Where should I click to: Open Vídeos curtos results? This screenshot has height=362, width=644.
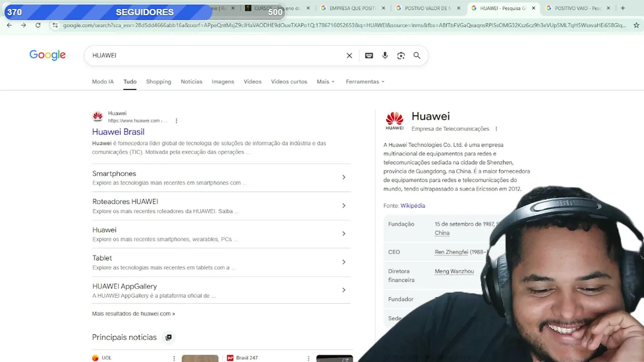coord(289,81)
